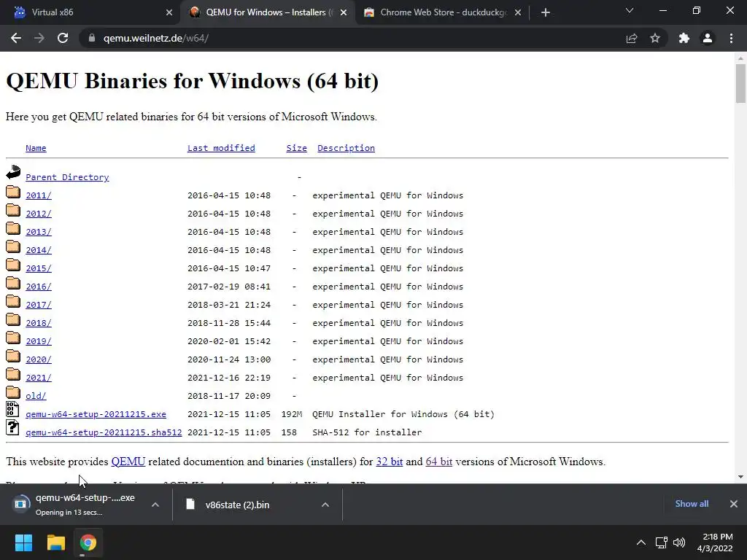Open the 2021/ folder link
Screen dimensions: 747x560
[x=39, y=378]
